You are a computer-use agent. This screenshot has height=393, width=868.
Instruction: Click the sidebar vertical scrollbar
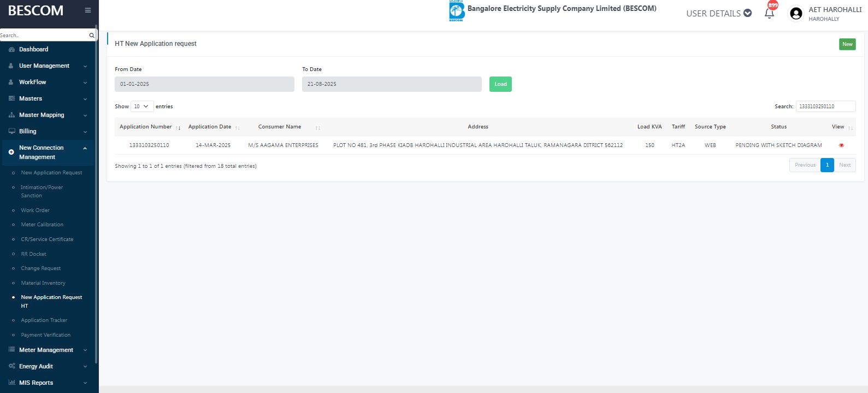96,194
